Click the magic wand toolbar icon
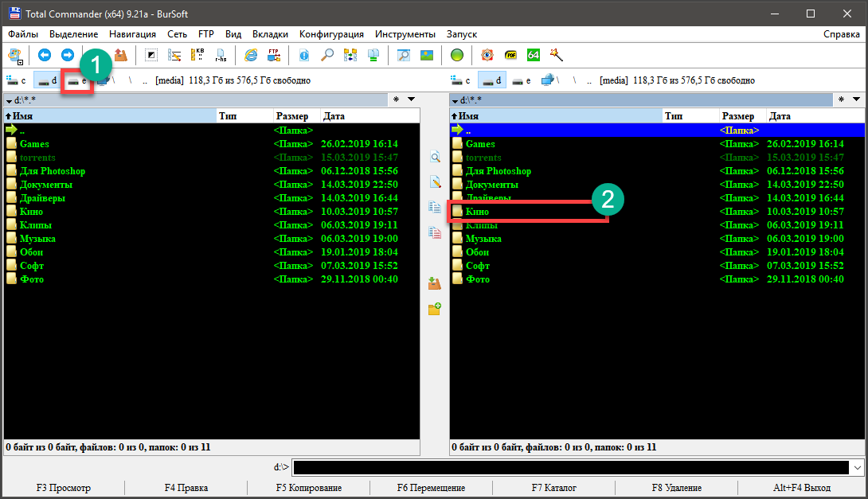Image resolution: width=868 pixels, height=499 pixels. 557,55
